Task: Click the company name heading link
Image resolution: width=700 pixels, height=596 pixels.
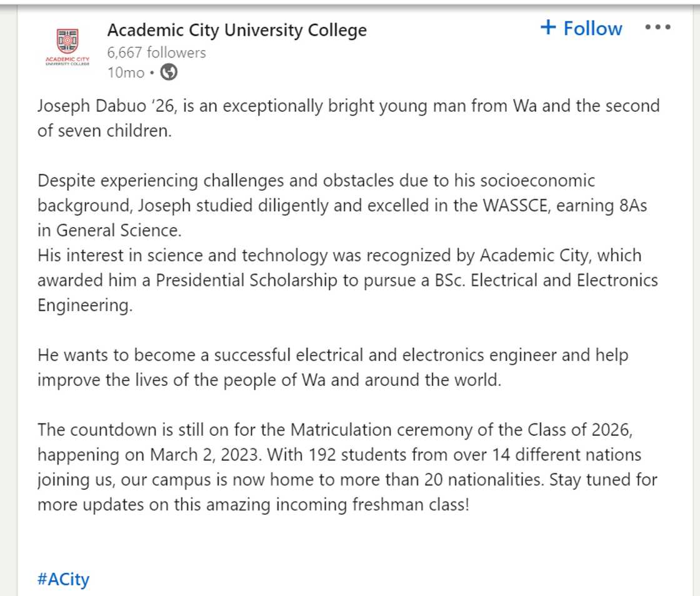Action: click(x=237, y=29)
